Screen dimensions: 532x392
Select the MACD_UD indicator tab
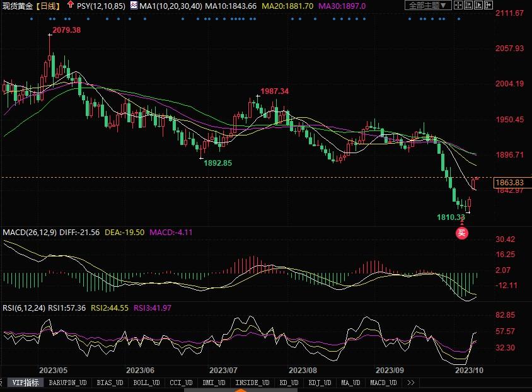coord(383,383)
